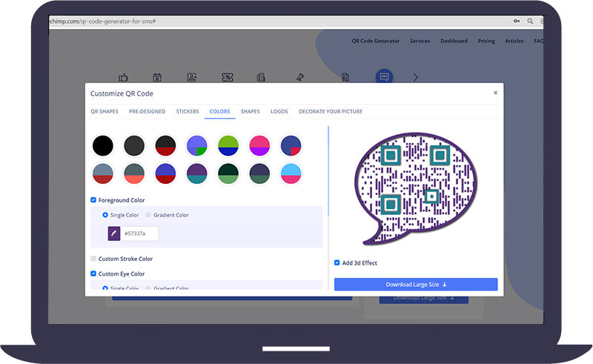This screenshot has width=593, height=364.
Task: Open the DECORATE YOUR PICTURE tab
Action: 331,112
